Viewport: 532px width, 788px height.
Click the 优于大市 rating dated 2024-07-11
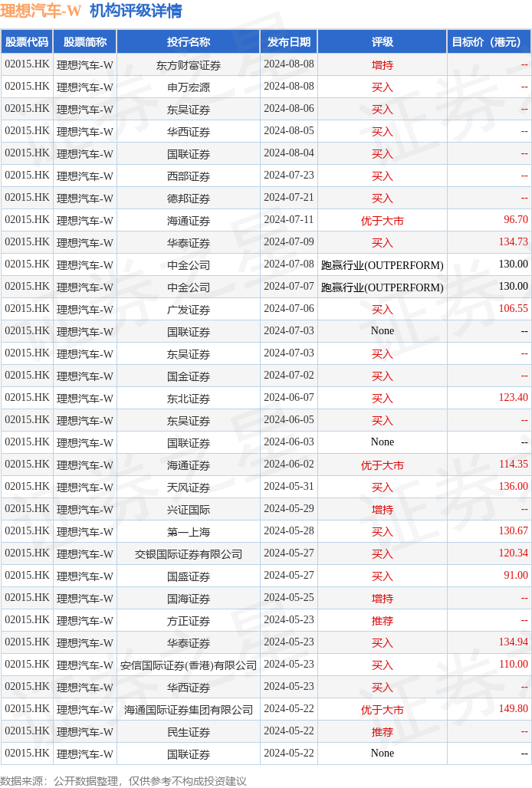click(x=383, y=221)
